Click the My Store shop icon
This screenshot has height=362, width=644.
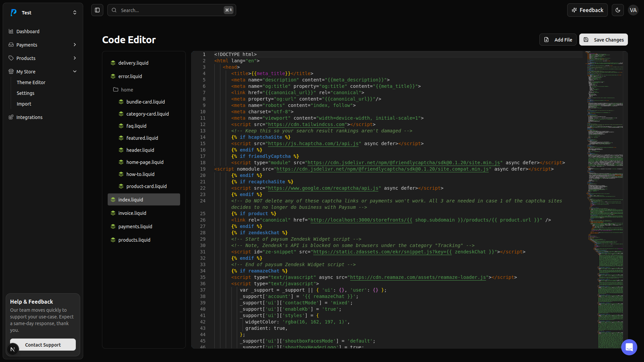click(x=11, y=71)
